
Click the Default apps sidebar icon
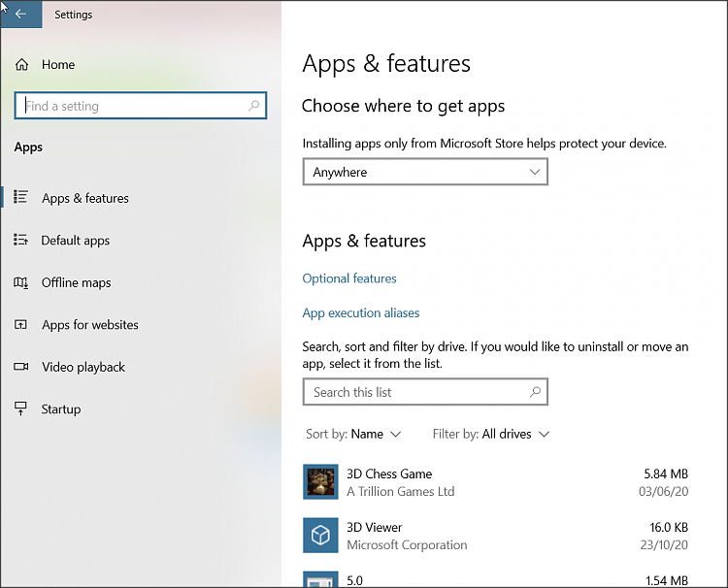click(21, 241)
